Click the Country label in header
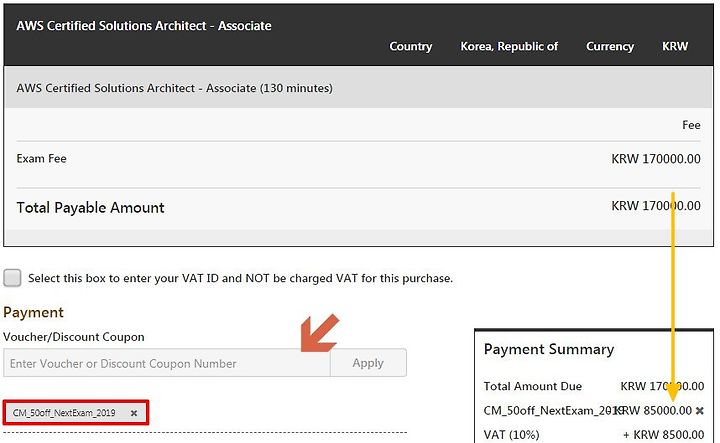The height and width of the screenshot is (443, 720). point(411,46)
